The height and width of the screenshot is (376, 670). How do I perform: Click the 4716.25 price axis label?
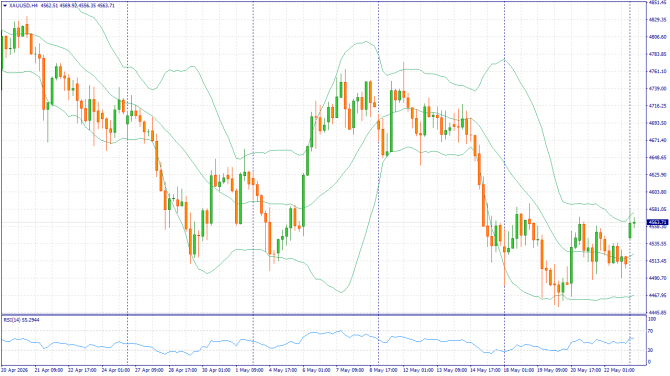click(x=657, y=106)
